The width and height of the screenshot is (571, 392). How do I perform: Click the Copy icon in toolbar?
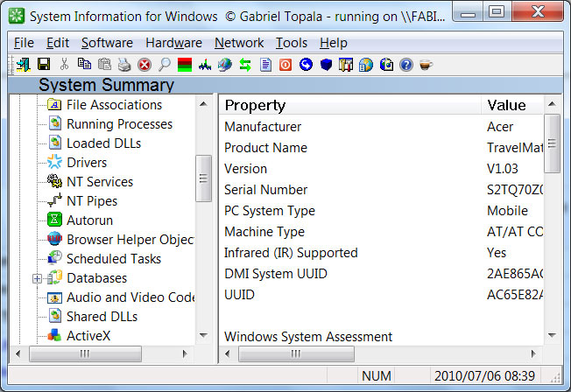click(84, 65)
